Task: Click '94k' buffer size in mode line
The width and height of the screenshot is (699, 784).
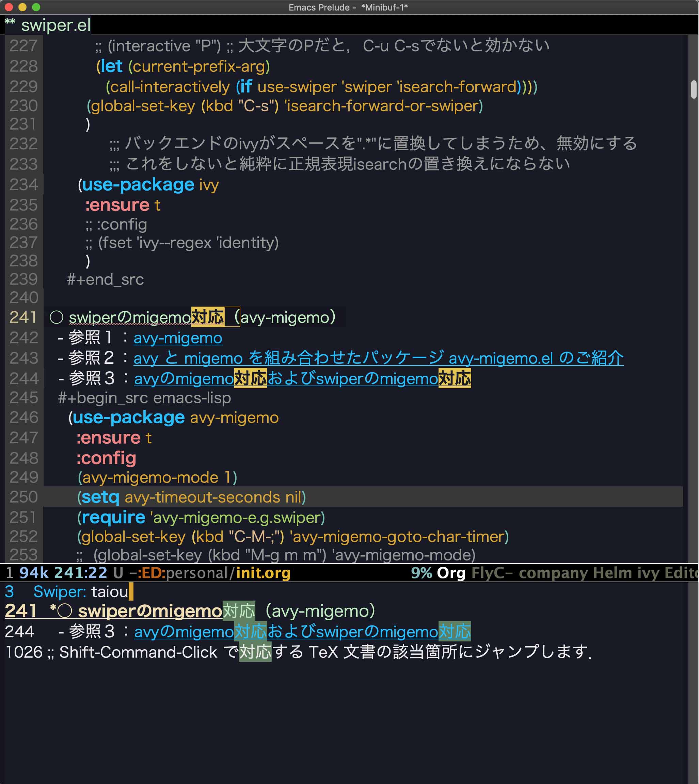Action: 34,573
